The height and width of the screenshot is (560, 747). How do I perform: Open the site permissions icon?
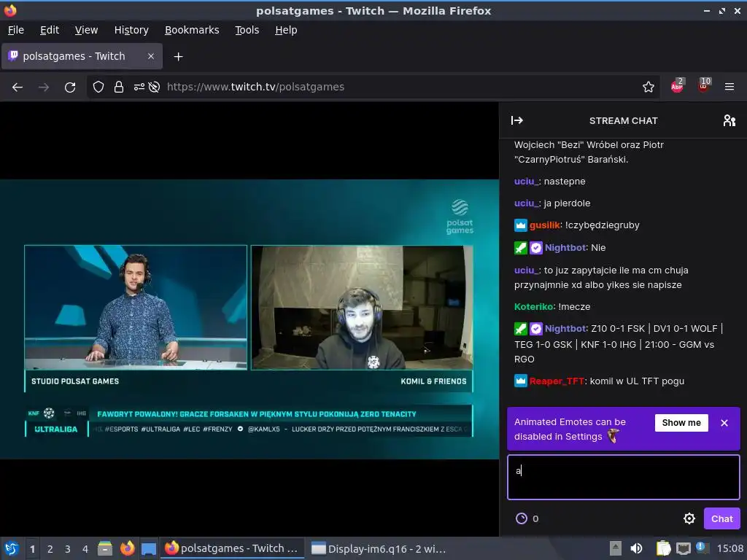(x=139, y=87)
